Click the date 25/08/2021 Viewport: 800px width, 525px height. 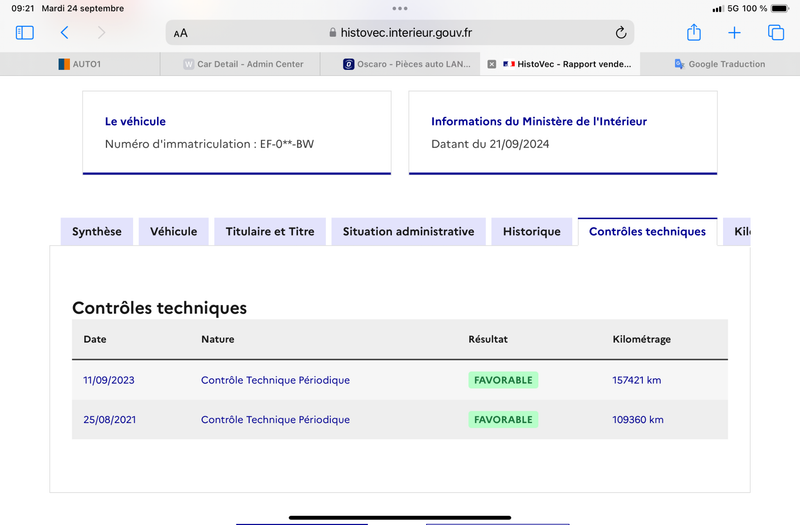110,419
